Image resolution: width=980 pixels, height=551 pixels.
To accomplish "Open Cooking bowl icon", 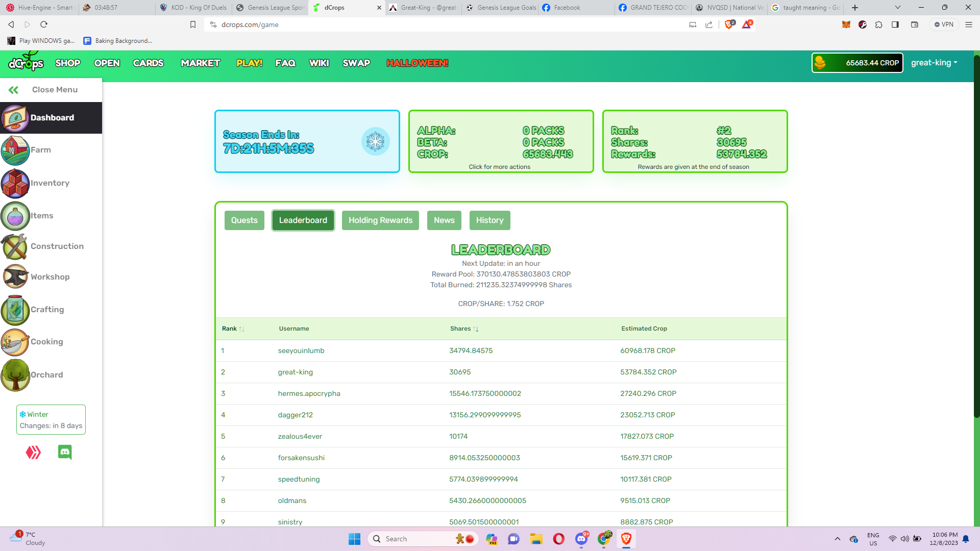I will [x=15, y=342].
